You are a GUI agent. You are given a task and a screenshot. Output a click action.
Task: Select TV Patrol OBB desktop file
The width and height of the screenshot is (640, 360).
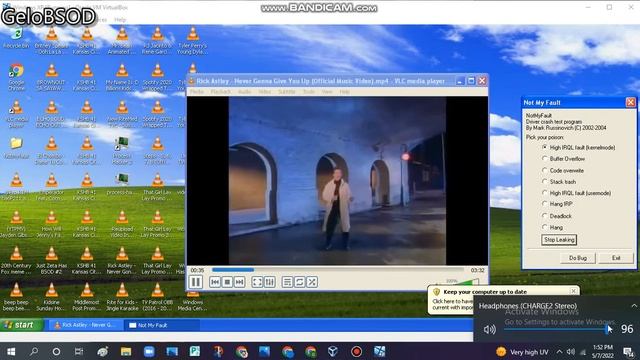pyautogui.click(x=157, y=297)
